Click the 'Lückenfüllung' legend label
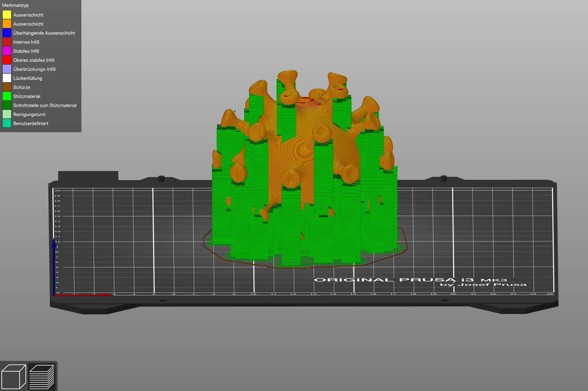588x391 pixels. (28, 78)
